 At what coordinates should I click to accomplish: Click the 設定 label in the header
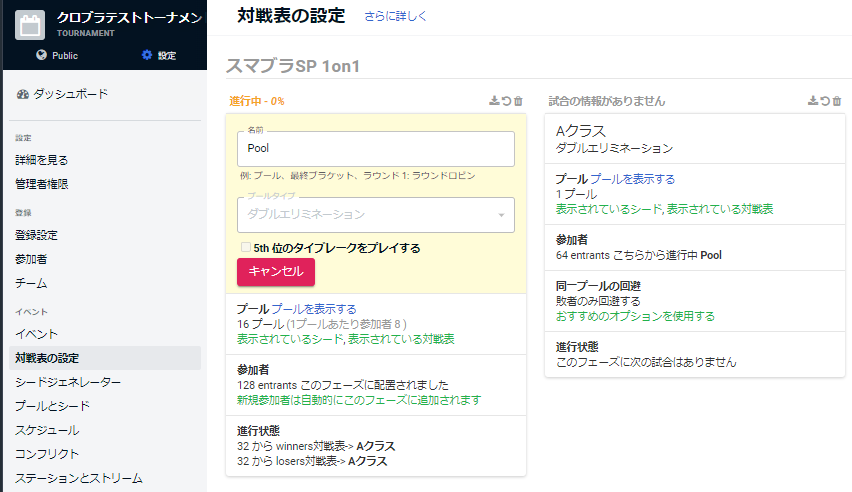click(x=167, y=55)
